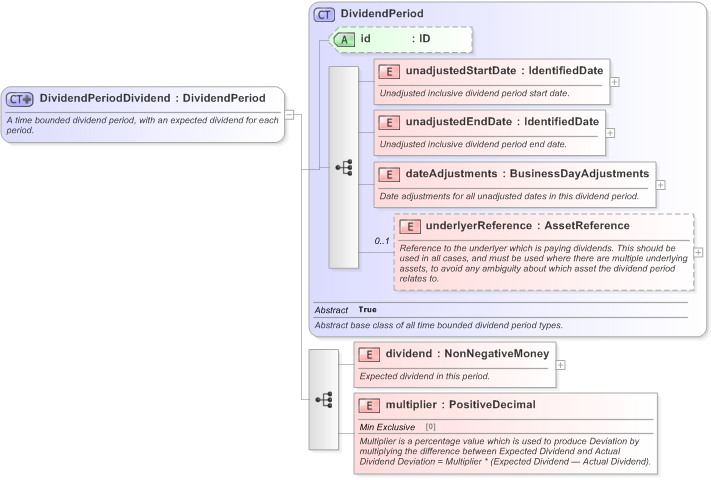Click 'Date adjustments for all unadjusted dates' description

click(509, 197)
